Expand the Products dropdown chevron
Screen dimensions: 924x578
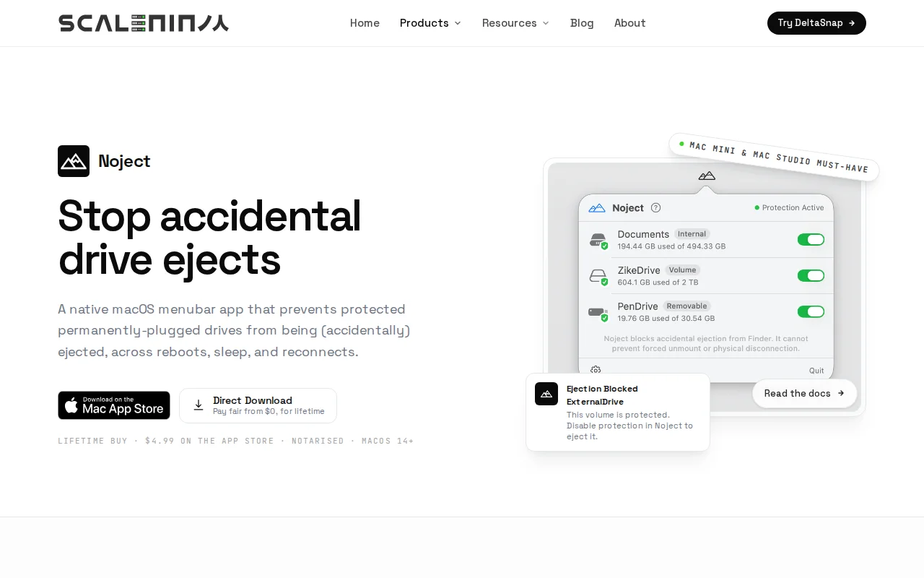[458, 23]
